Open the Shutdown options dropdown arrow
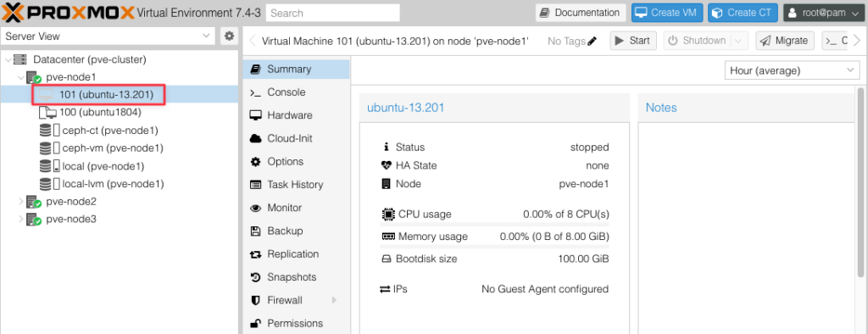Screen dimensions: 868x334 (x=739, y=41)
